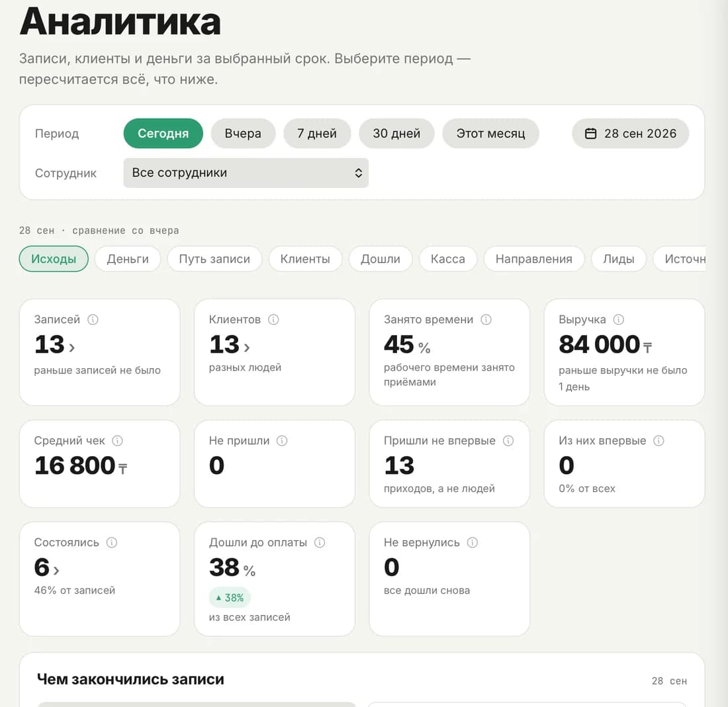Click the все дошли снова text
This screenshot has height=707, width=728.
[x=427, y=590]
